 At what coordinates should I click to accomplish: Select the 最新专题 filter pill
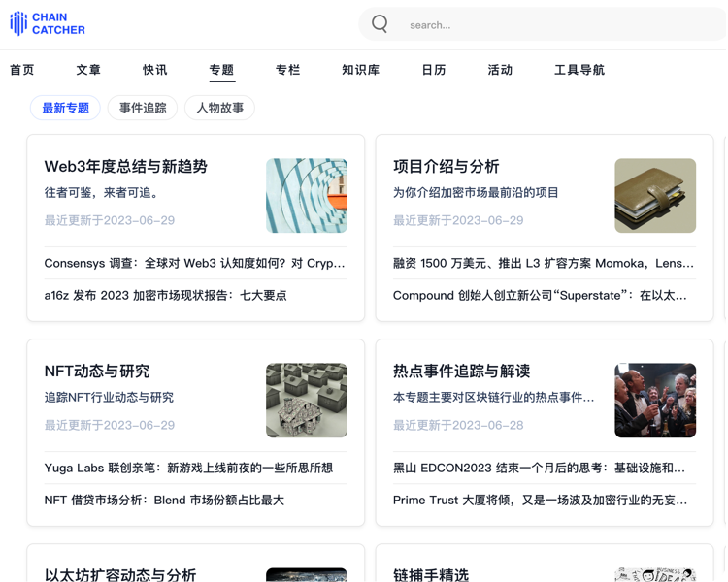(x=65, y=108)
